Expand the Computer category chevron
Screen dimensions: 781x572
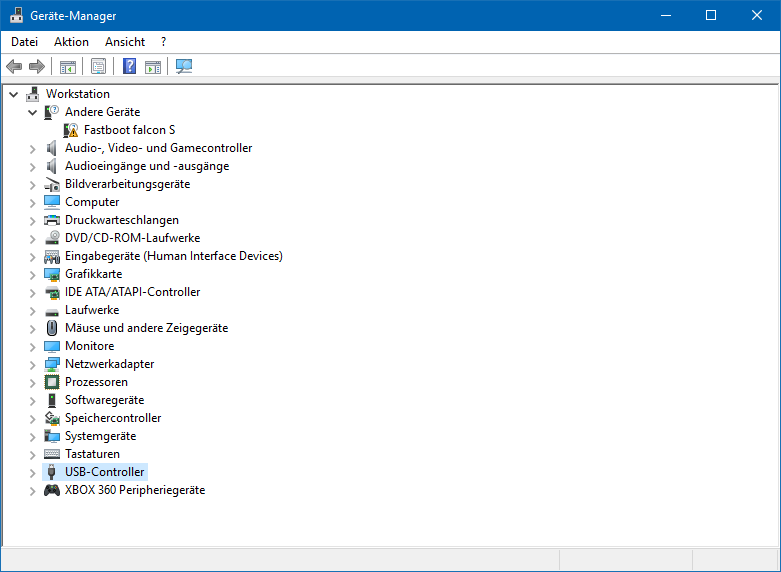tap(33, 203)
